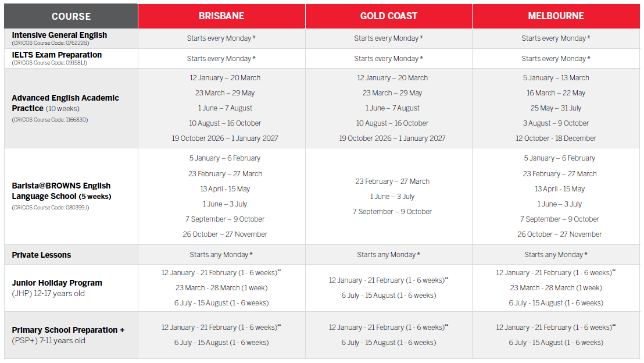Select the 3 August – 9 October date range
This screenshot has width=644, height=363.
[556, 123]
